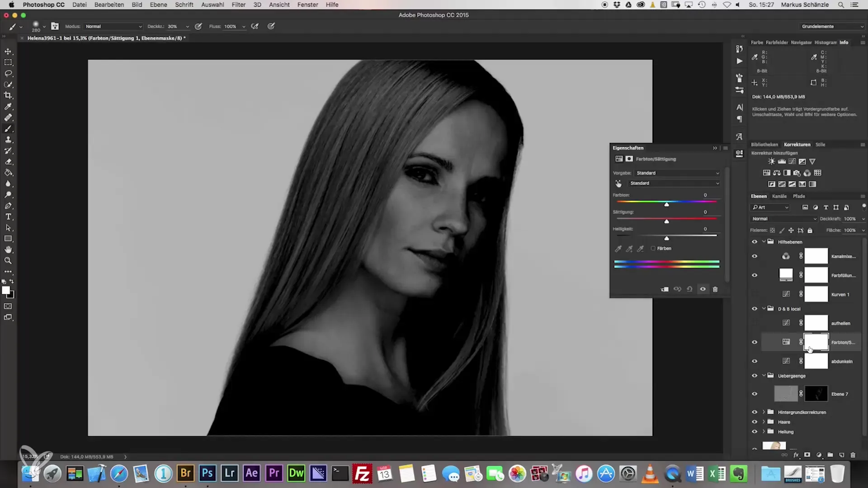The image size is (868, 488).
Task: Select the Path Selection tool
Action: tap(8, 228)
